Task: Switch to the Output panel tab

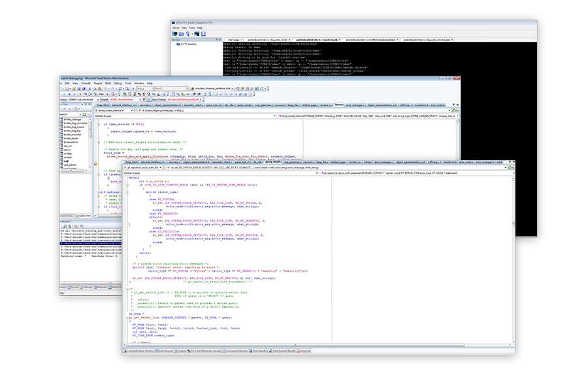Action: pyautogui.click(x=182, y=351)
